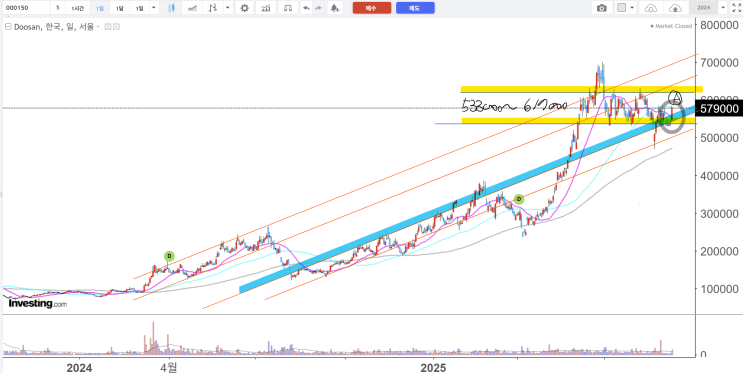Open the interval list dropdown arrow
Screen dimensions: 743x373
coord(154,8)
